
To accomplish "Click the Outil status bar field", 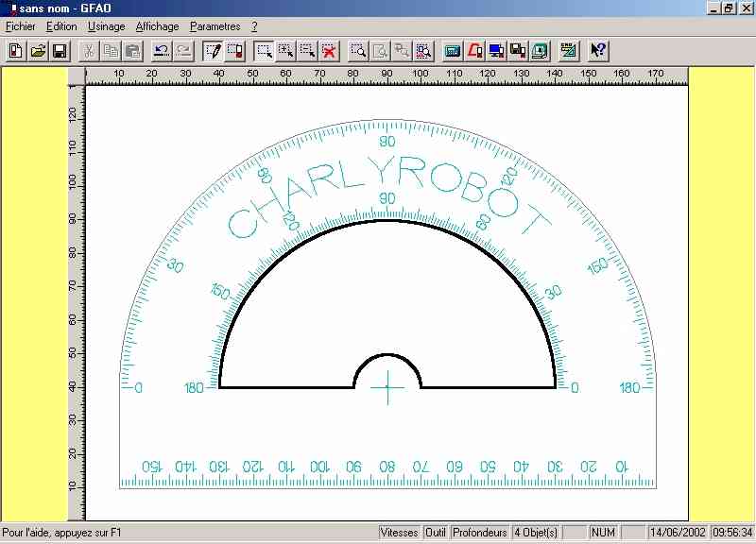I will pos(436,533).
